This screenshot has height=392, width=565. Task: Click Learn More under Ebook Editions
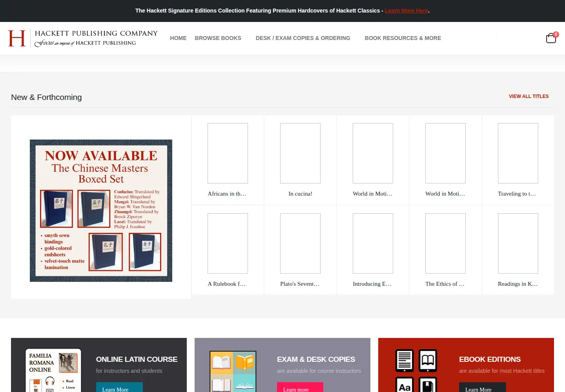coord(483,387)
